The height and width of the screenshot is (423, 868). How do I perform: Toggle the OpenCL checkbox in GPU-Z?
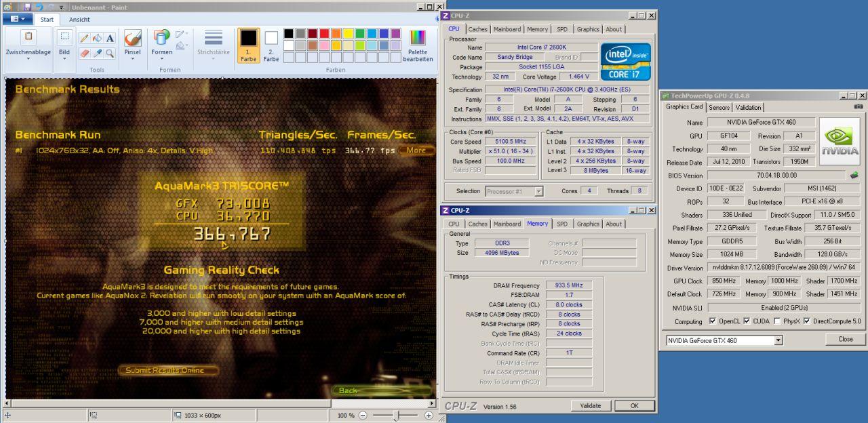point(712,321)
